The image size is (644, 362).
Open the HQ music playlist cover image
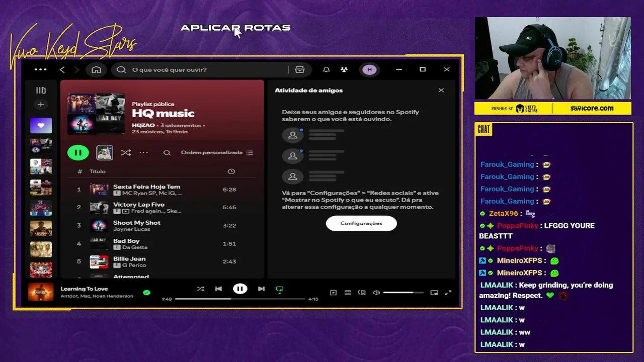96,114
